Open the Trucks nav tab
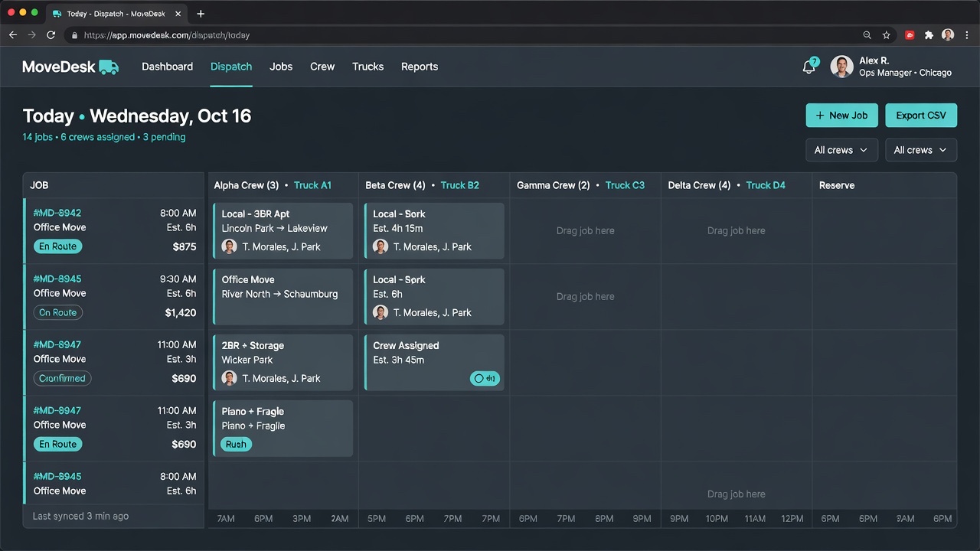 pyautogui.click(x=367, y=67)
